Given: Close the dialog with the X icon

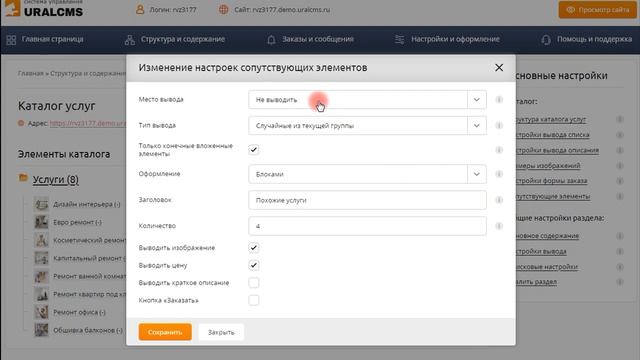Looking at the screenshot, I should tap(499, 68).
